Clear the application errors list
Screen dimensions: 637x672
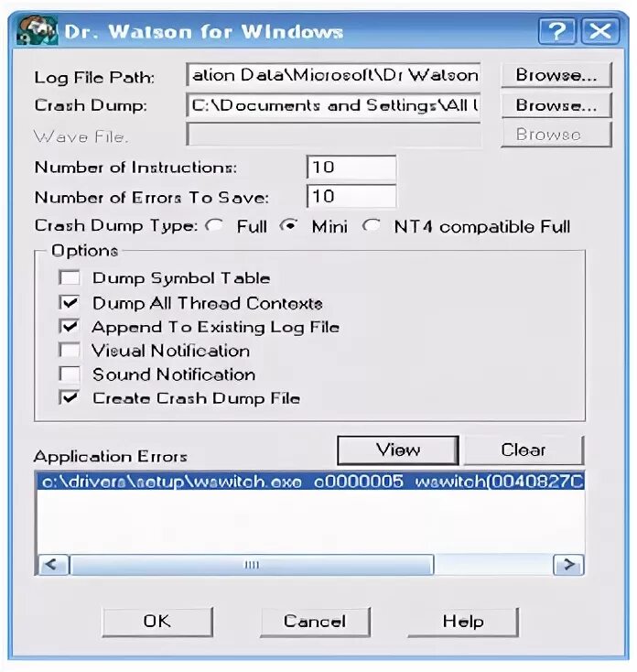(x=524, y=450)
